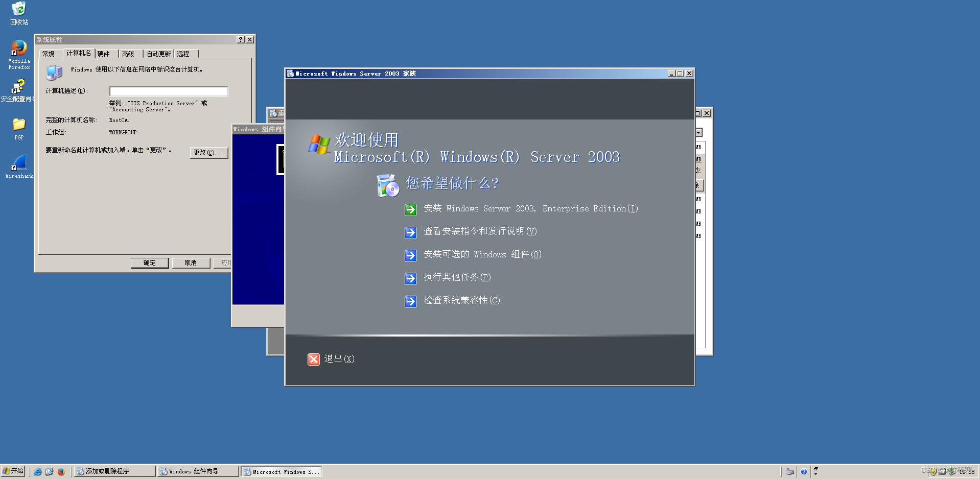The width and height of the screenshot is (980, 479).
Task: Select the 安全配置向导 desktop icon
Action: pos(17,90)
